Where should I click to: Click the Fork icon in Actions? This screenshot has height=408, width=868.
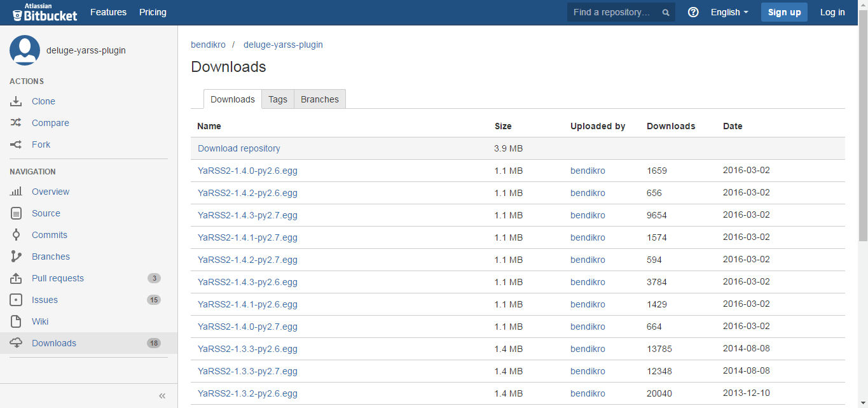coord(16,144)
